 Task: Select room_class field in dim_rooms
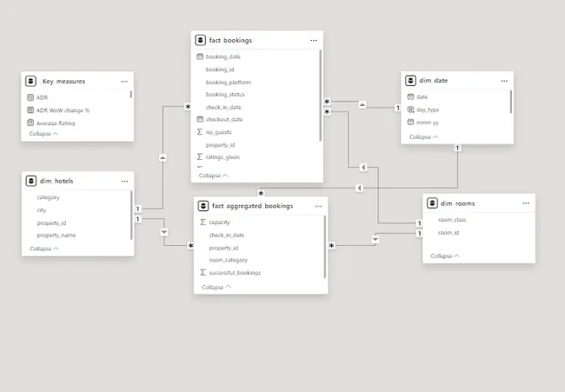453,220
